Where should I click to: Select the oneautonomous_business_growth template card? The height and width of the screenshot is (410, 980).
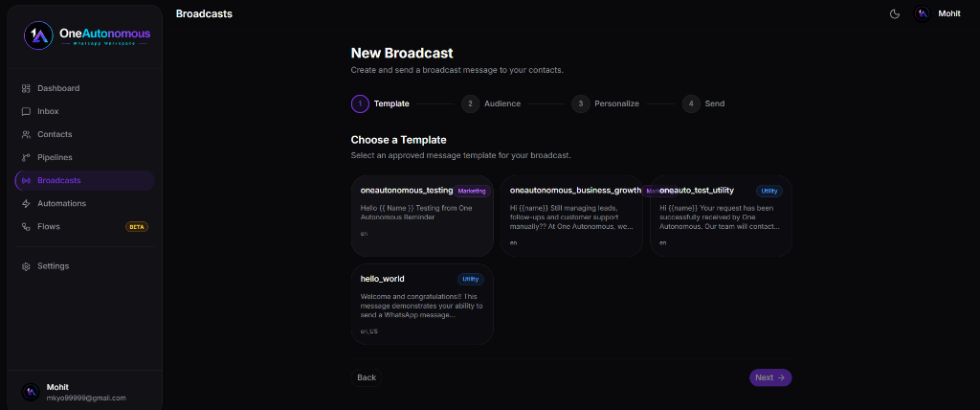tap(571, 216)
